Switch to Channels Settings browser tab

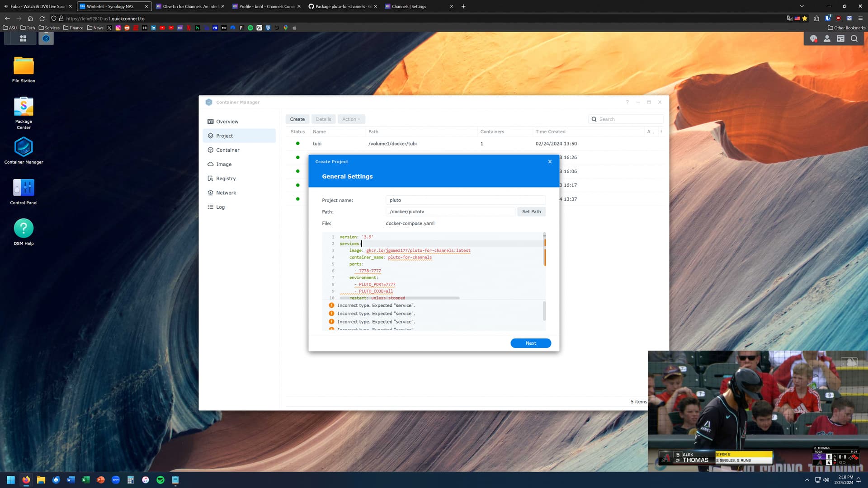point(409,6)
